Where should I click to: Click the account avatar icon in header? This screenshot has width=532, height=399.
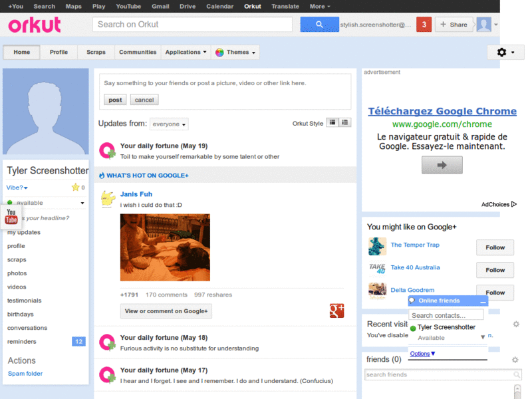(484, 25)
